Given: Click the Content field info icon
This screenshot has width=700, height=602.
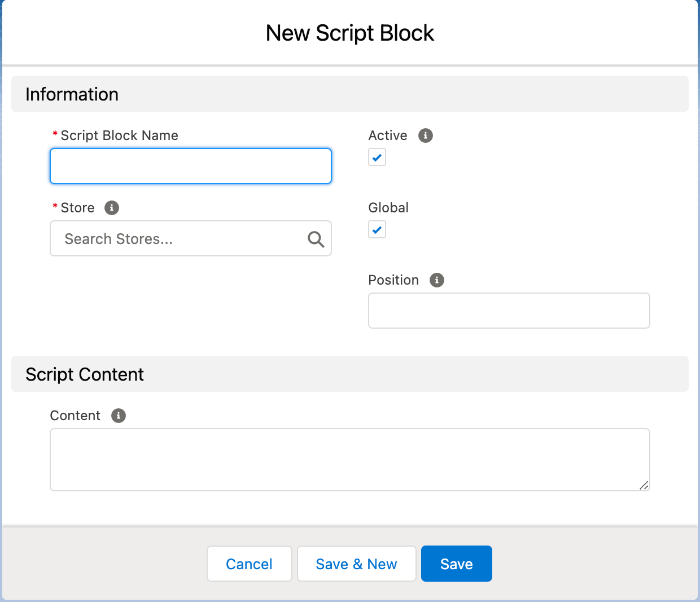Looking at the screenshot, I should pyautogui.click(x=118, y=416).
